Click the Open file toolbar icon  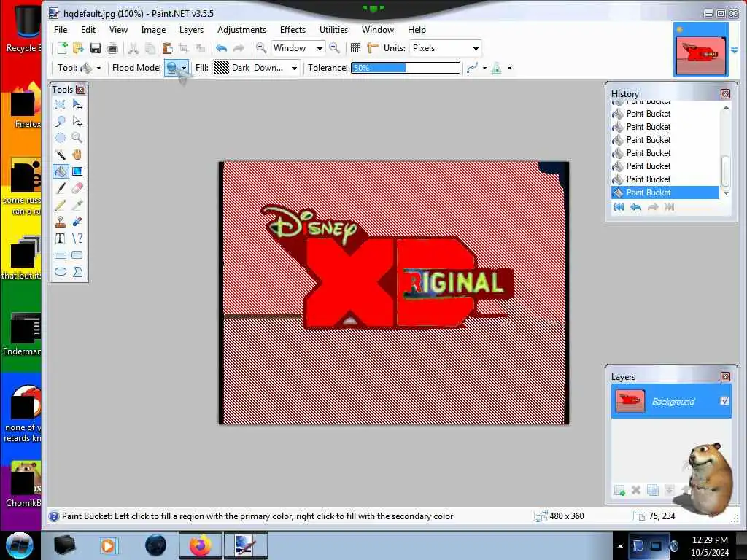(78, 47)
